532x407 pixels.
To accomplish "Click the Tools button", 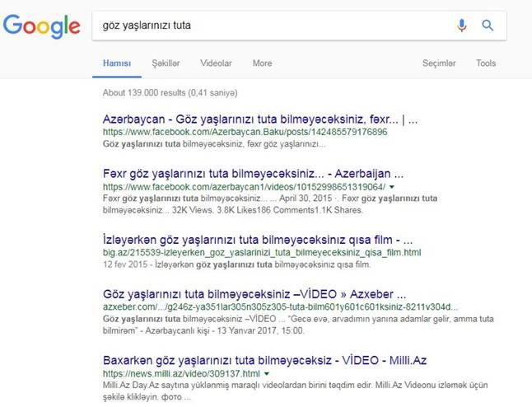I will click(x=486, y=63).
